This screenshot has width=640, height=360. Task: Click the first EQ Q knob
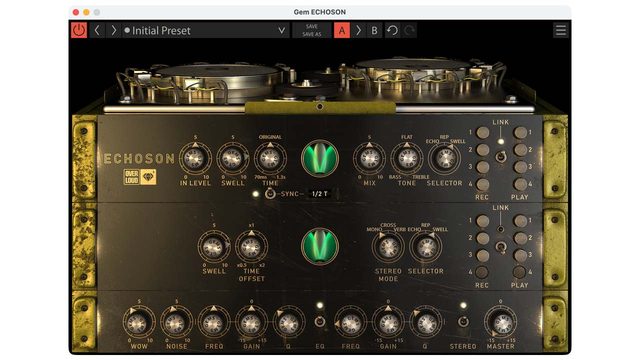coord(289,323)
